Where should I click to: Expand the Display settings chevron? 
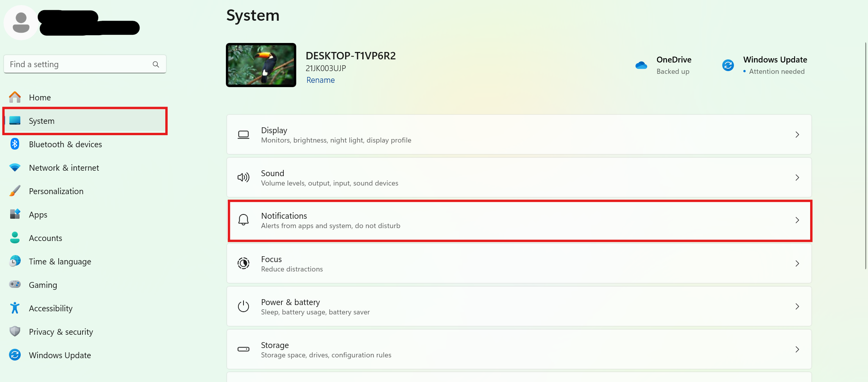click(797, 135)
